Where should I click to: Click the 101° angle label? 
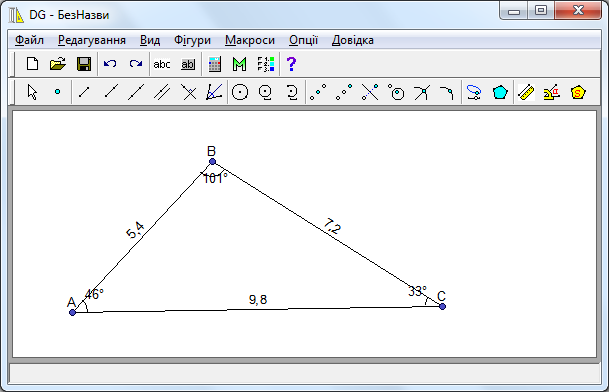coord(215,178)
